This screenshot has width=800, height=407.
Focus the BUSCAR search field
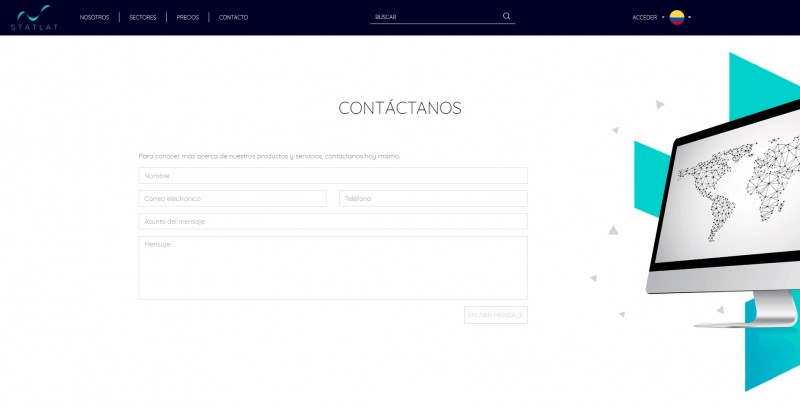(435, 17)
